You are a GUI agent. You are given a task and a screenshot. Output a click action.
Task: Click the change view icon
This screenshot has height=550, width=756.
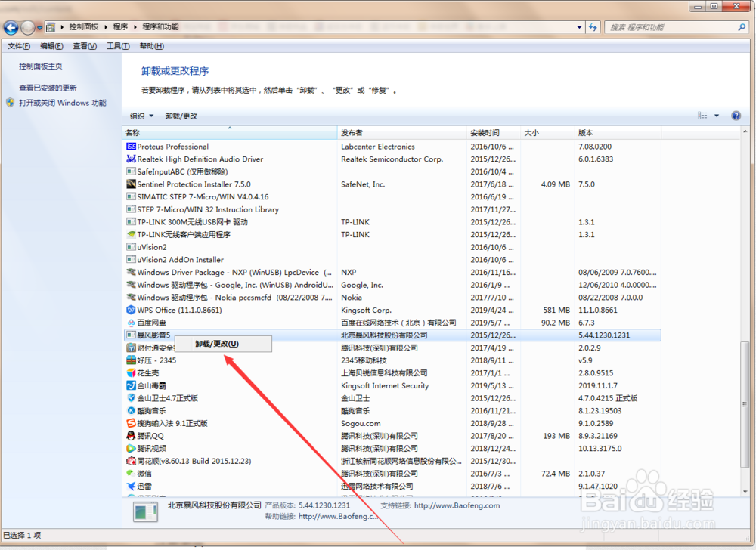702,116
